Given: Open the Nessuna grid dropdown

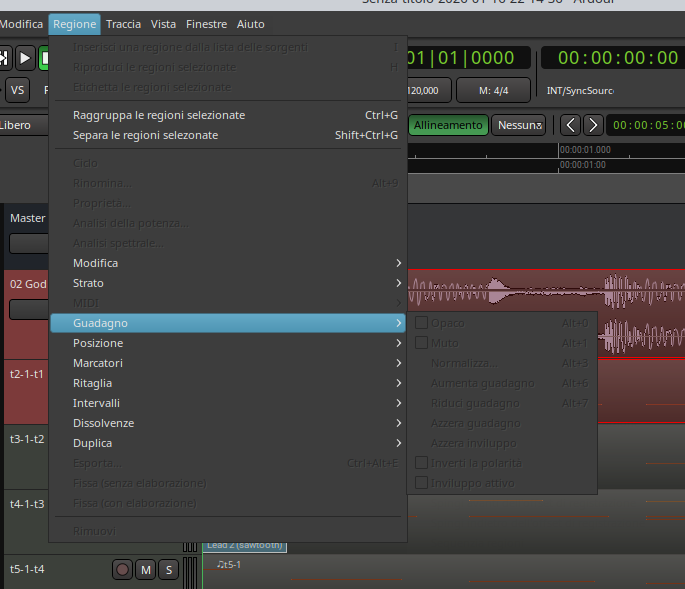Looking at the screenshot, I should [x=519, y=125].
